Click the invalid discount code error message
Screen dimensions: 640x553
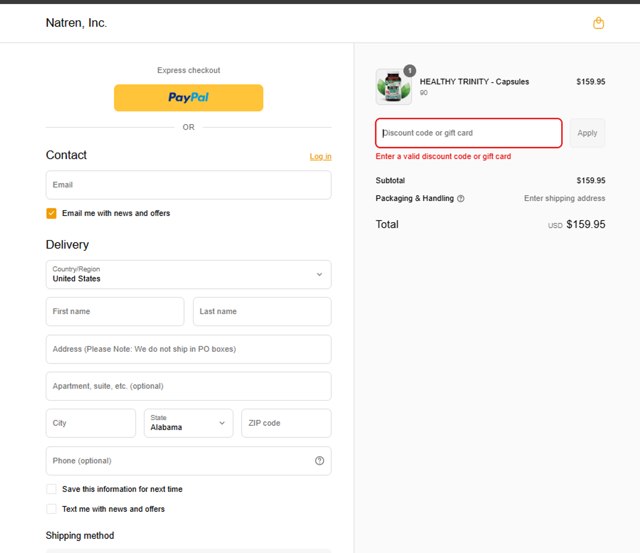pos(443,156)
